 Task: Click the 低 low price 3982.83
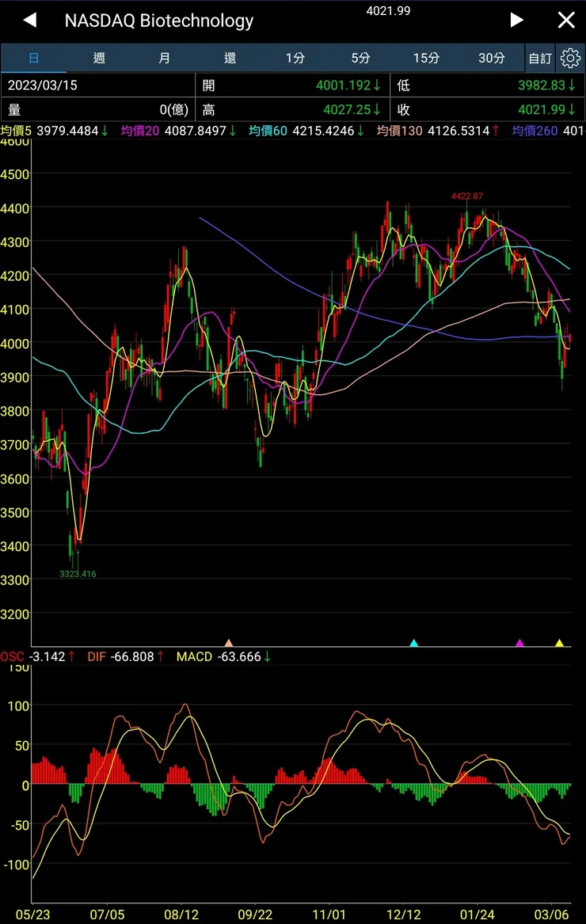488,85
